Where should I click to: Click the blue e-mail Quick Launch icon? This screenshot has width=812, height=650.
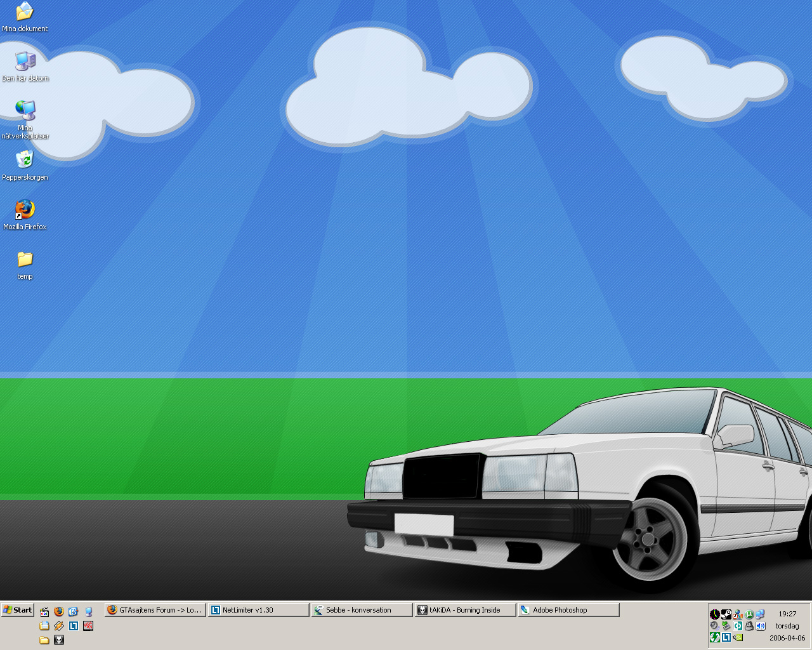[x=74, y=611]
